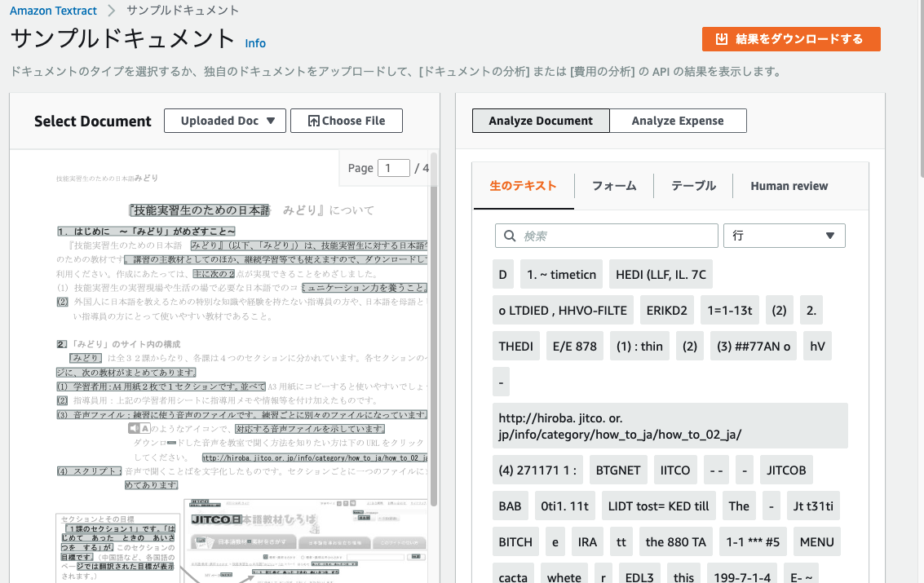Viewport: 924px width, 583px height.
Task: Toggle to the Human review tab
Action: point(788,186)
